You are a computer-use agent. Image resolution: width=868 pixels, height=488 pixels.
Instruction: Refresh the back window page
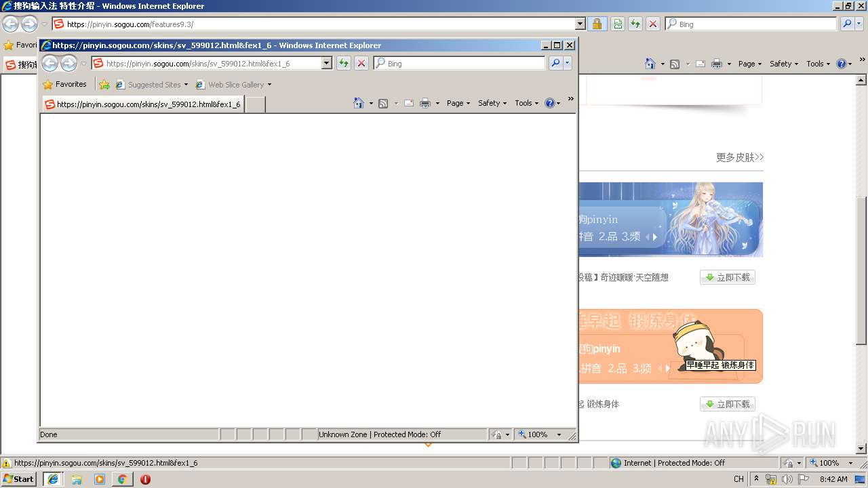[x=635, y=24]
